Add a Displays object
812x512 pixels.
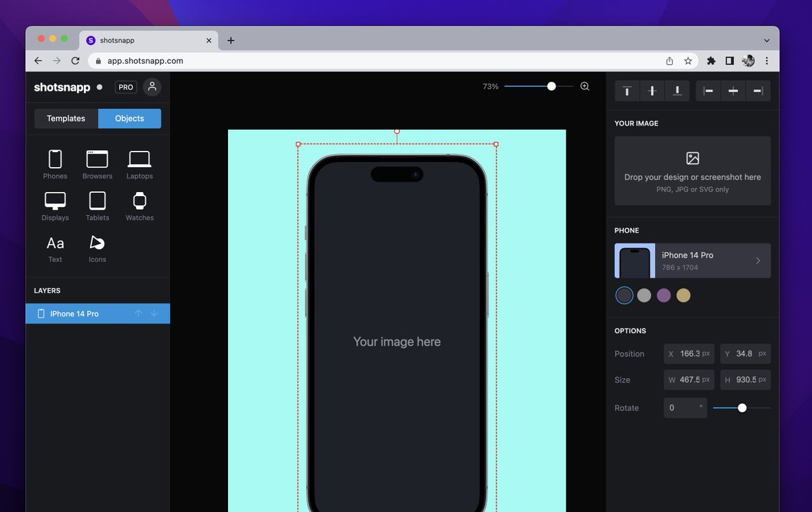point(55,206)
